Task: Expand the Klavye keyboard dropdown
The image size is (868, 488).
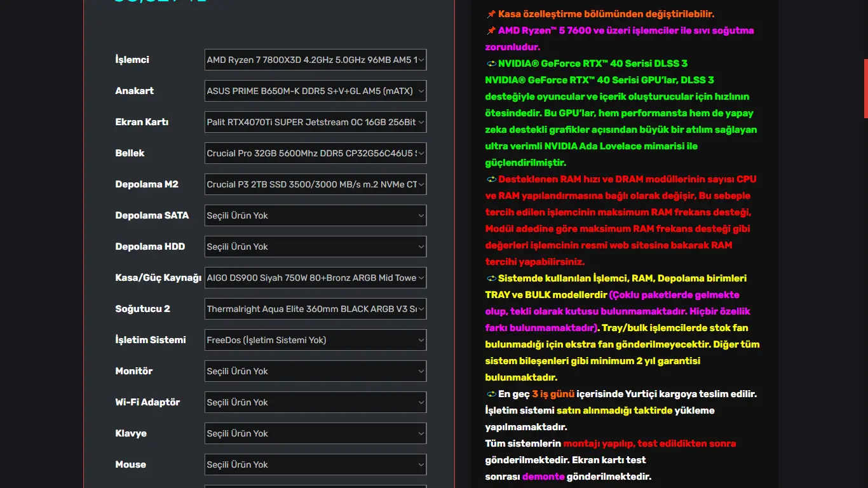Action: pyautogui.click(x=315, y=433)
